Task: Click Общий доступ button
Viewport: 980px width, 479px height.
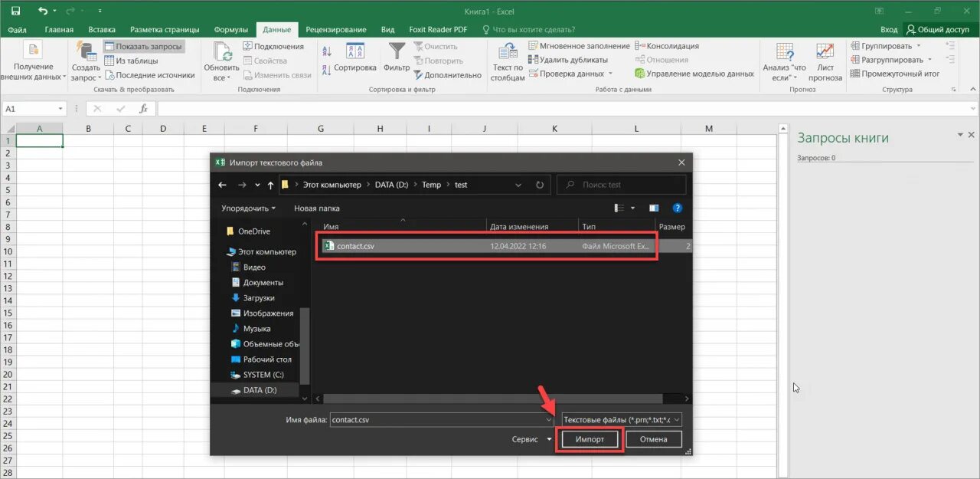Action: pos(937,30)
